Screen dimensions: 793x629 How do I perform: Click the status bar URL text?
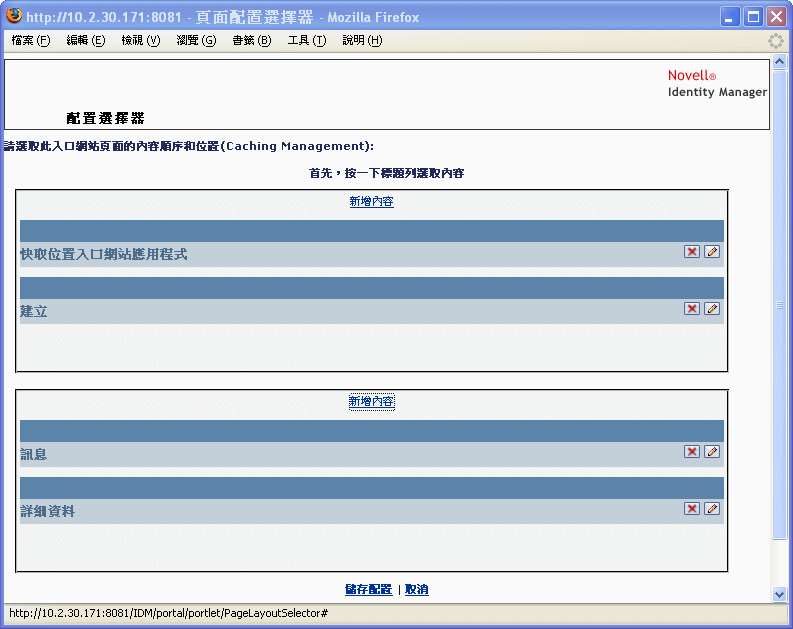pyautogui.click(x=168, y=613)
